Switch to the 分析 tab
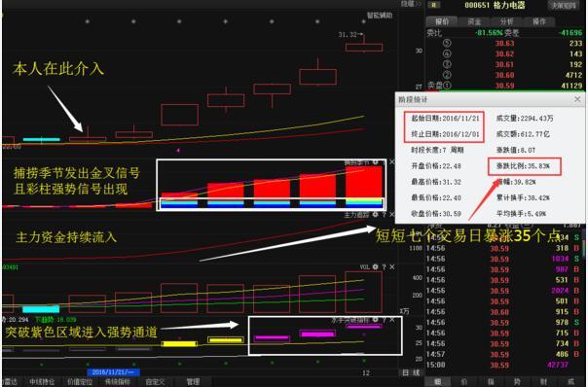The width and height of the screenshot is (588, 387). (506, 21)
